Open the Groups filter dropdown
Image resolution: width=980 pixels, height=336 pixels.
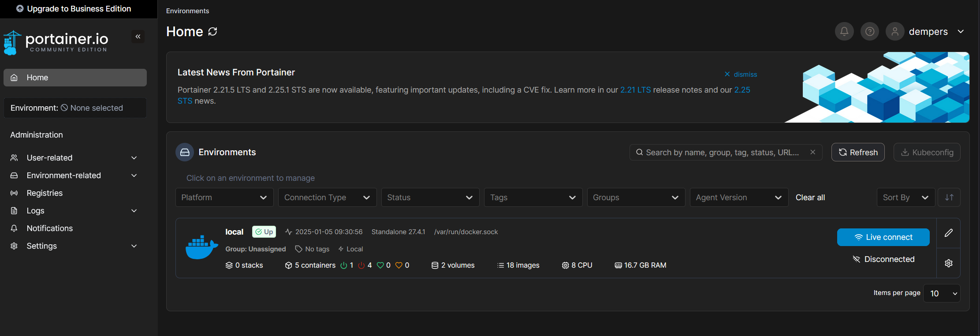tap(636, 198)
